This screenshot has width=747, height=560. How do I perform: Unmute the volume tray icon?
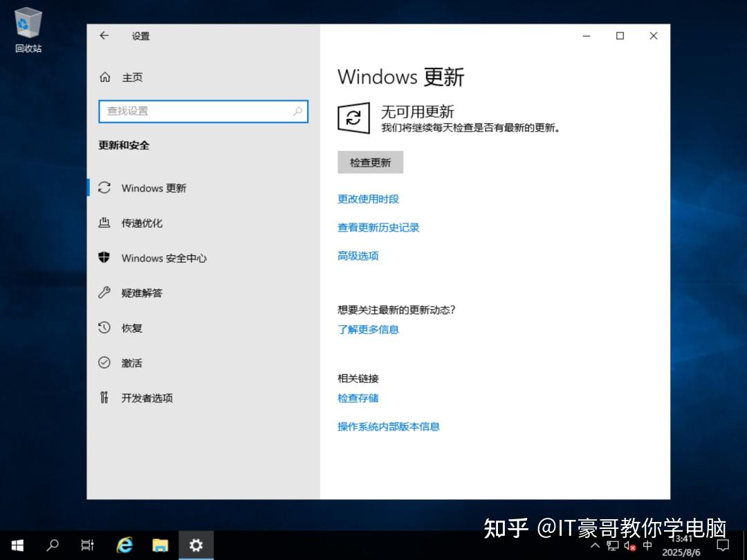click(x=628, y=545)
